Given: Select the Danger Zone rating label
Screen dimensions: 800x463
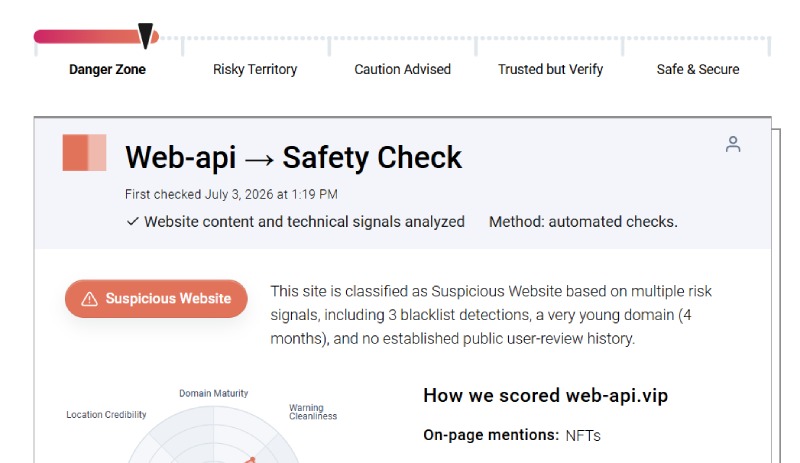Looking at the screenshot, I should coord(107,69).
